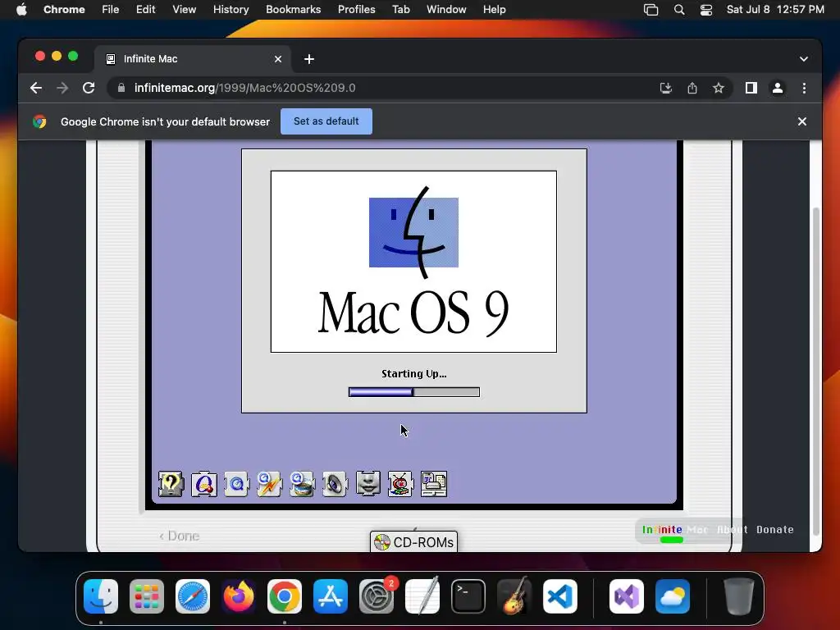Open Safari from the Dock
Image resolution: width=840 pixels, height=630 pixels.
[x=193, y=596]
